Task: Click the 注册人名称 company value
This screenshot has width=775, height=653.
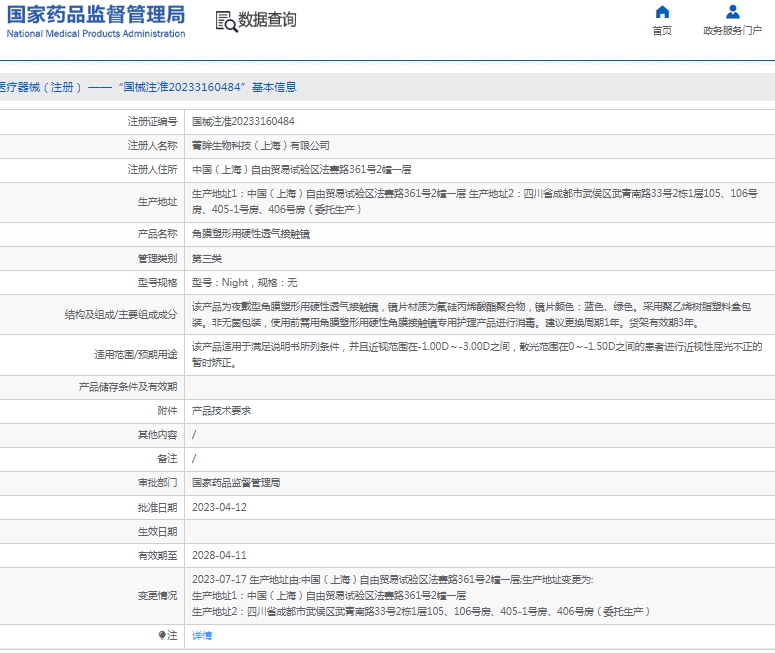Action: click(x=260, y=145)
